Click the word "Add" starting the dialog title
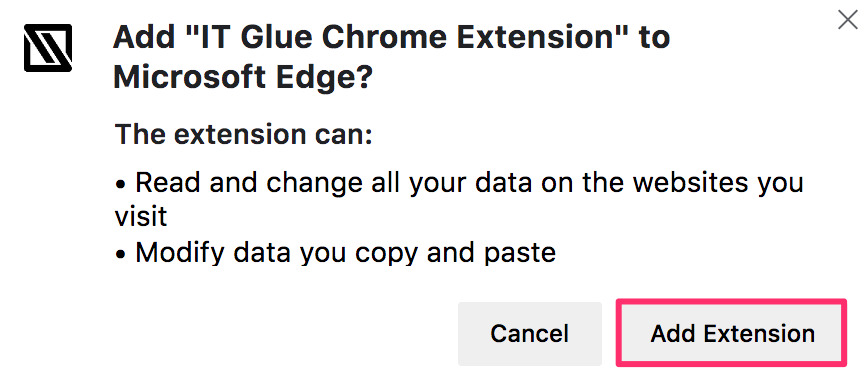The height and width of the screenshot is (384, 866). [x=138, y=38]
